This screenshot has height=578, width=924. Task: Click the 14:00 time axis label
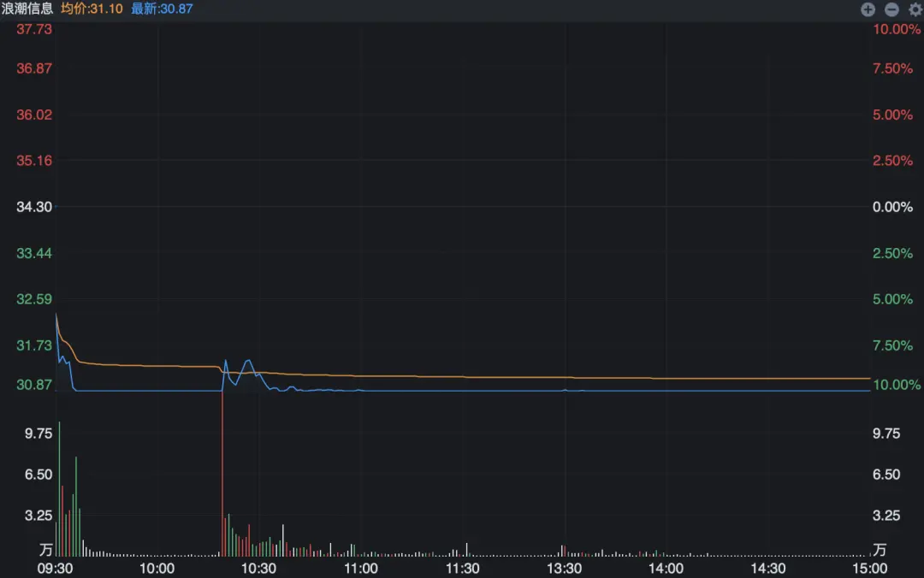click(666, 568)
